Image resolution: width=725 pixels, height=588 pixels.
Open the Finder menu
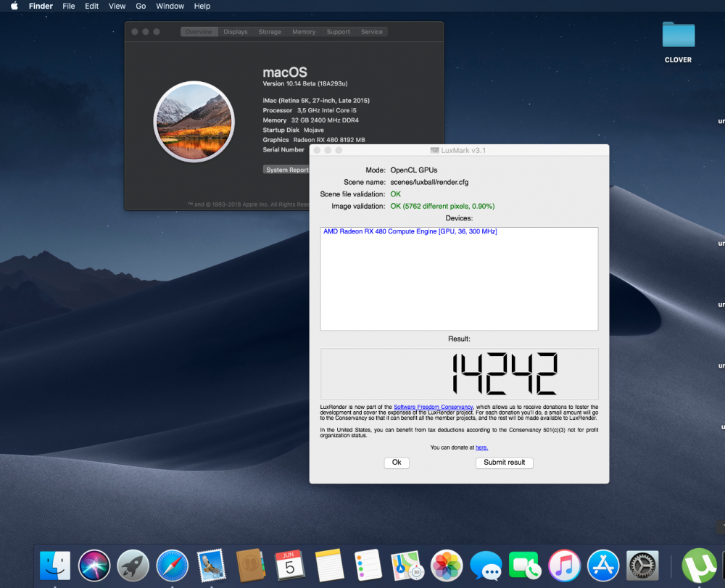pyautogui.click(x=41, y=6)
